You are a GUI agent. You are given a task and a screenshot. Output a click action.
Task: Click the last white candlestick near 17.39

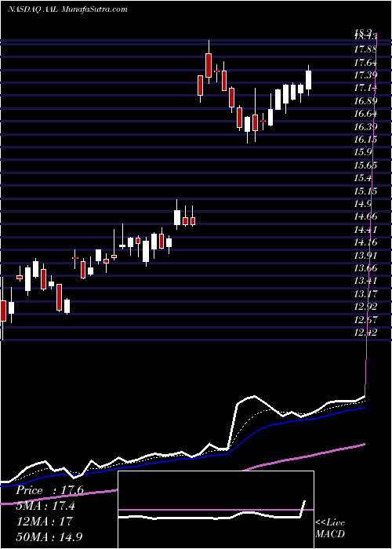tap(308, 80)
